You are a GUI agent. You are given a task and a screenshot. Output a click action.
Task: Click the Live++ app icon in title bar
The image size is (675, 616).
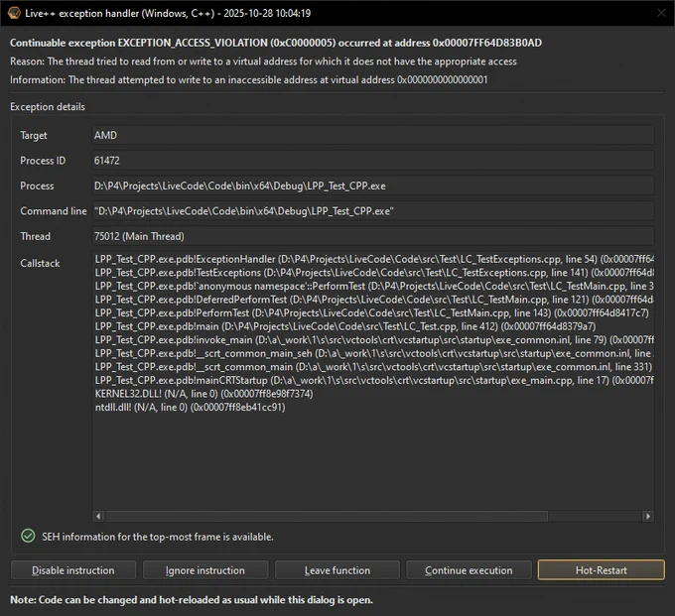14,13
